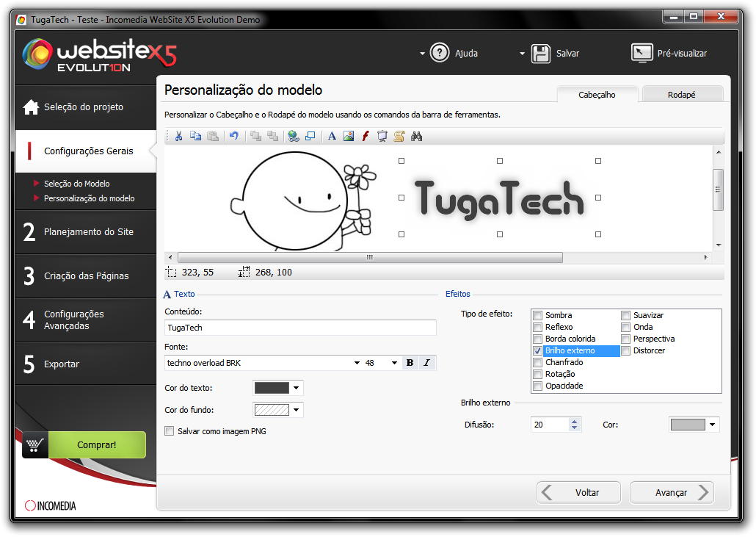This screenshot has width=756, height=537.
Task: Click the Paste toolbar icon
Action: 213,136
